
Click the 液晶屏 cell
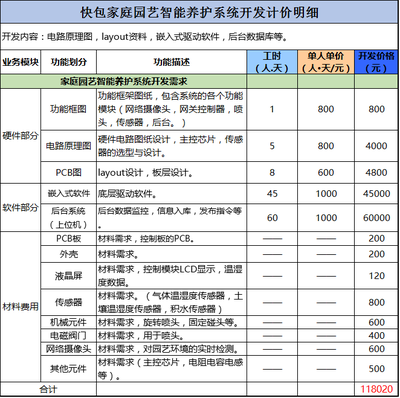point(69,276)
